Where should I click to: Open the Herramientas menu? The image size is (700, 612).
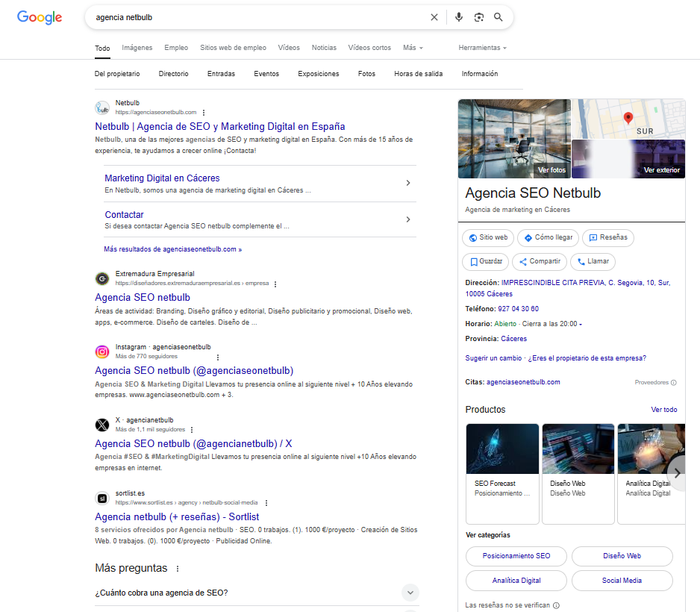tap(482, 47)
